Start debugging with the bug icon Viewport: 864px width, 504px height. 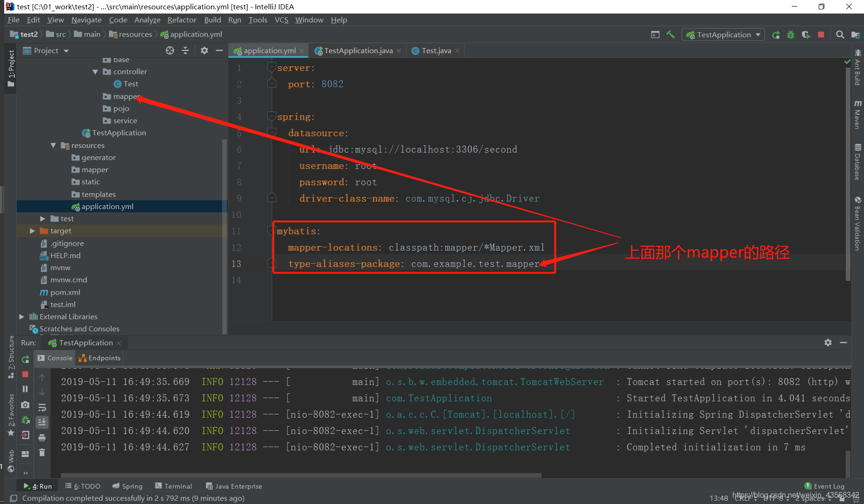click(x=791, y=35)
